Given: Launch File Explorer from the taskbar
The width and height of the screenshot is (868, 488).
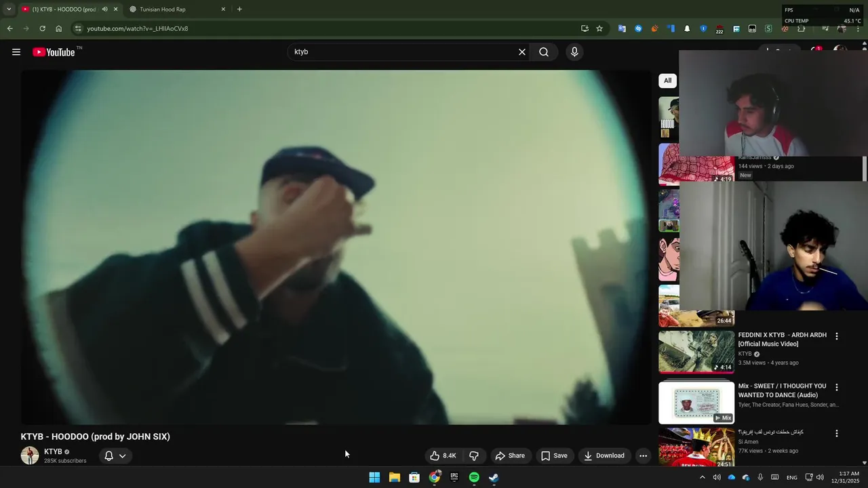Looking at the screenshot, I should click(x=394, y=477).
